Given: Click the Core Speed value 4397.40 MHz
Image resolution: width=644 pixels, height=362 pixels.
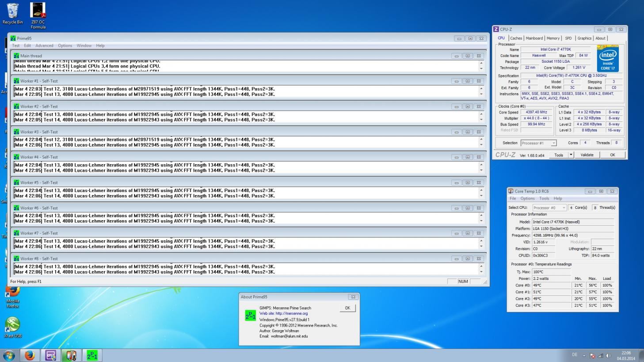Looking at the screenshot, I should [x=537, y=112].
